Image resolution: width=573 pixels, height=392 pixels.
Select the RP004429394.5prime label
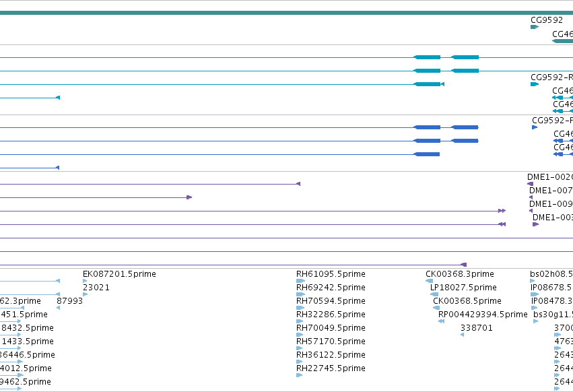click(483, 315)
